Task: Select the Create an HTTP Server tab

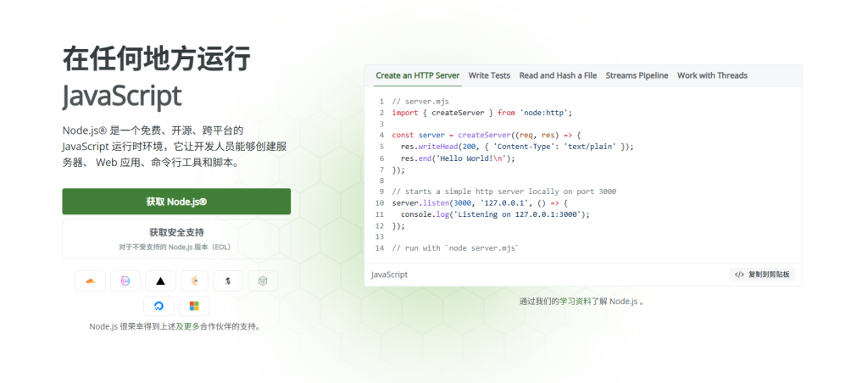Action: (417, 75)
